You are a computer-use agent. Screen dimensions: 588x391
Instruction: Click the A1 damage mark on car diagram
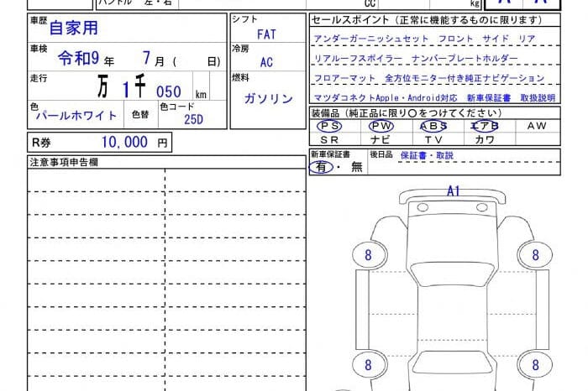click(x=453, y=191)
